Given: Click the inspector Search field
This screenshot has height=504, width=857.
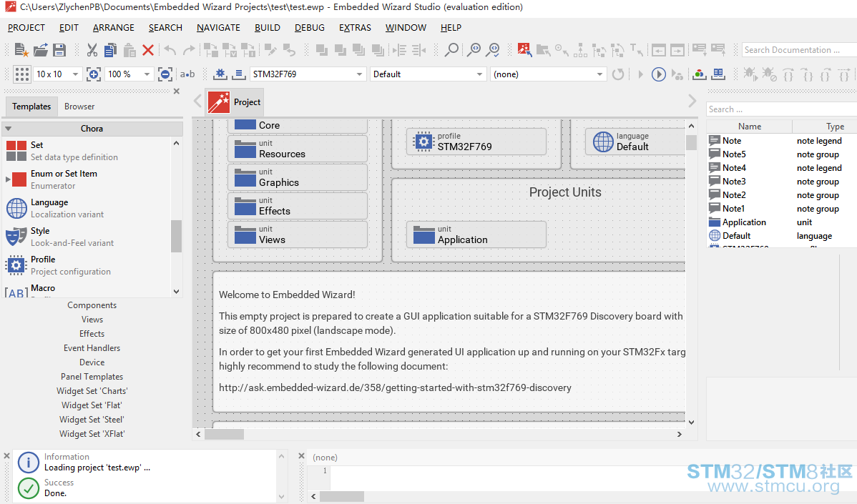Looking at the screenshot, I should tap(782, 109).
